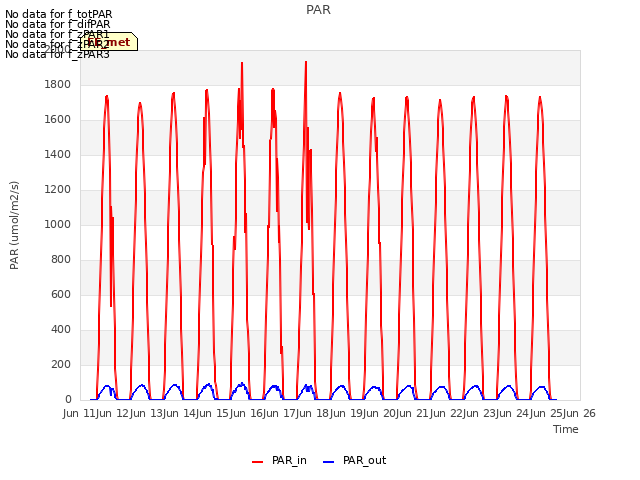This screenshot has width=640, height=480.
Task: Click the 200 y-axis tick label
Action: 61,364
